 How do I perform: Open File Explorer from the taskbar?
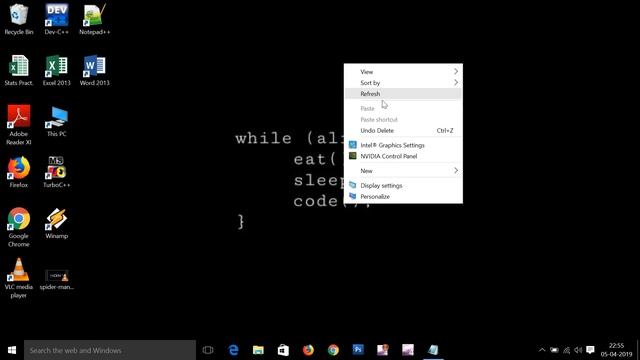[x=258, y=350]
